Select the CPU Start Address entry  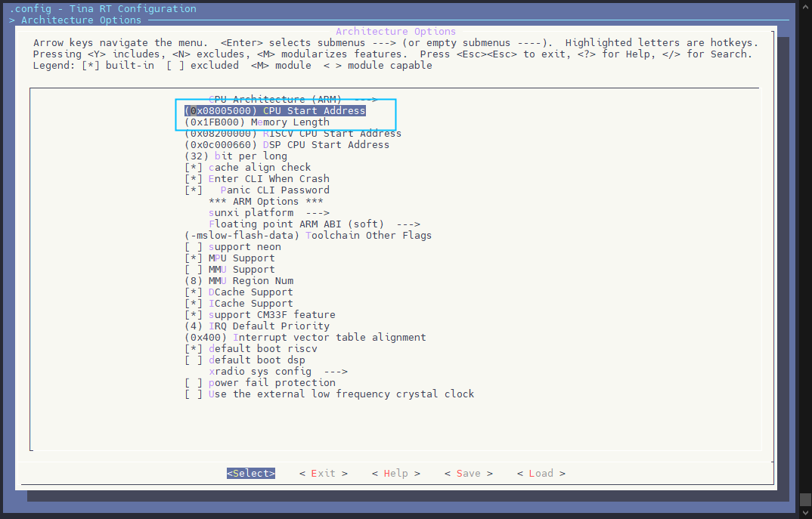click(274, 111)
